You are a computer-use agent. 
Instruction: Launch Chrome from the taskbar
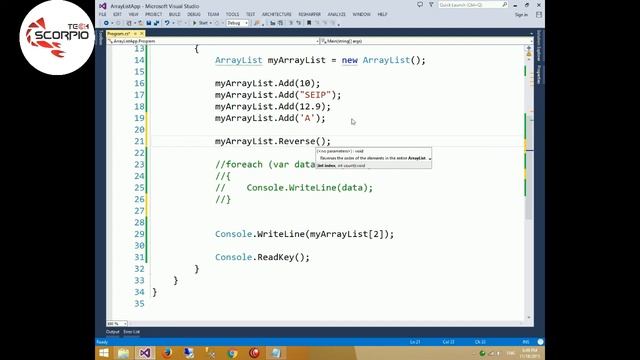click(233, 353)
